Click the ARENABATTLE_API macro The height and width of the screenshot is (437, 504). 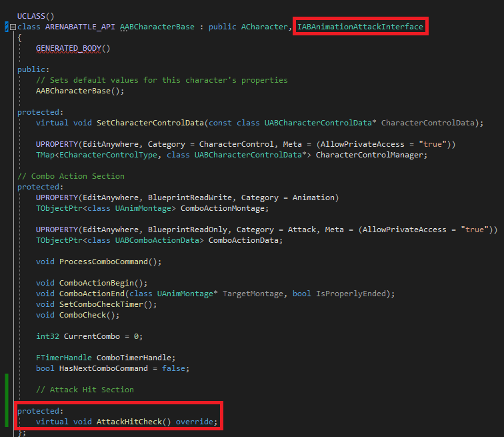80,27
